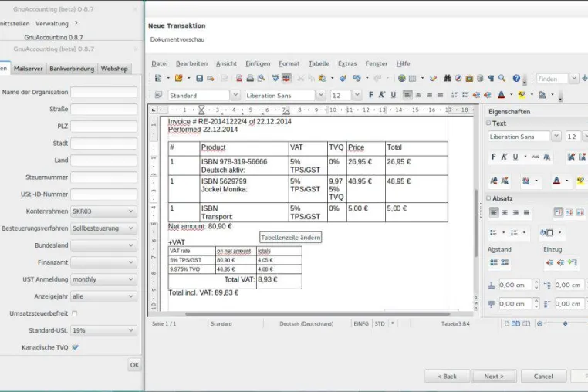Click the Save document icon in toolbar
The width and height of the screenshot is (588, 392).
(200, 78)
